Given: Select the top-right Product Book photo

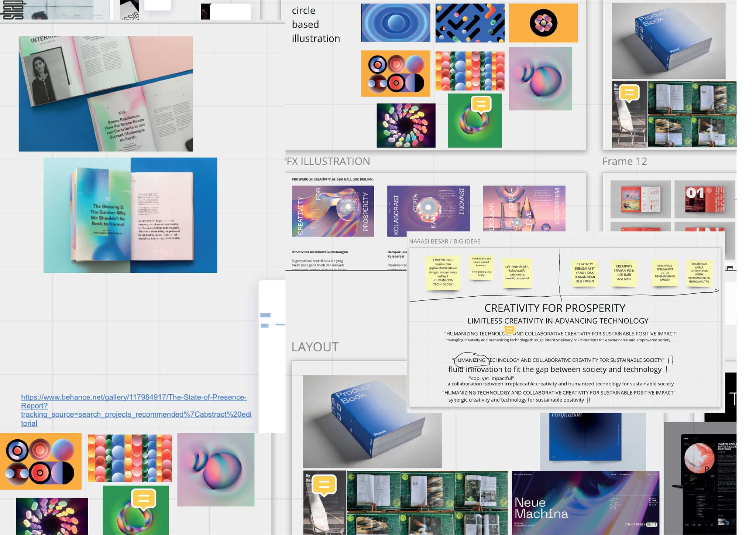Looking at the screenshot, I should click(669, 41).
